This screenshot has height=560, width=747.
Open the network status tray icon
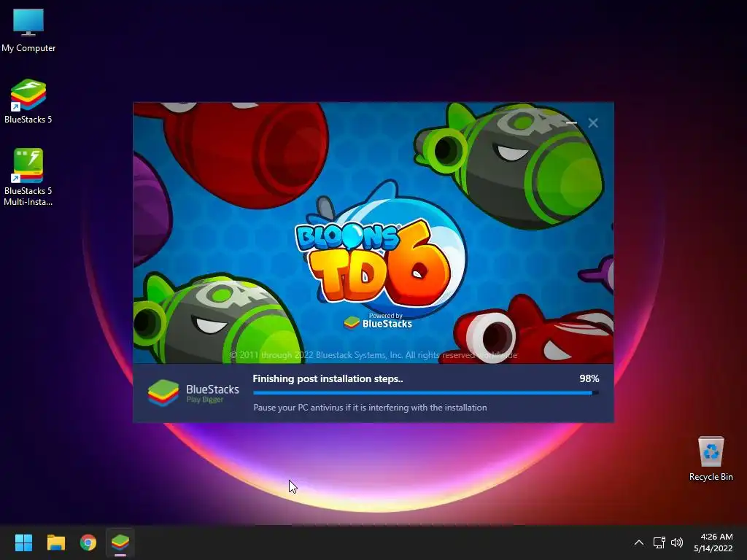click(x=659, y=542)
